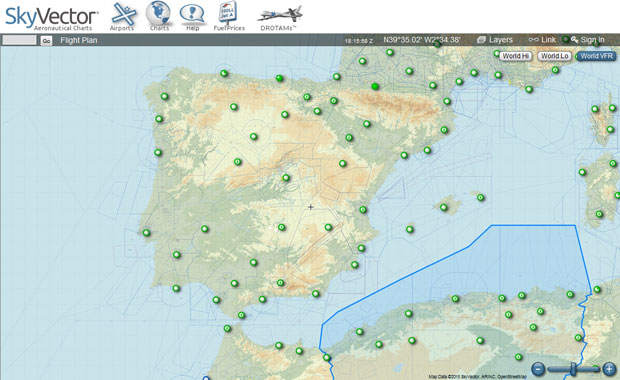Viewport: 620px width, 380px height.
Task: Open the Help speech bubble icon
Action: click(x=192, y=18)
